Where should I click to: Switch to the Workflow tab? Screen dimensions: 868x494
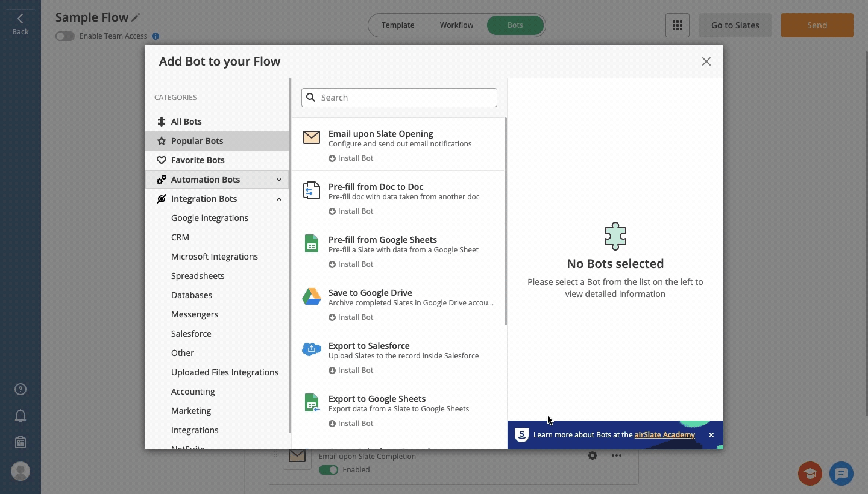click(x=456, y=25)
